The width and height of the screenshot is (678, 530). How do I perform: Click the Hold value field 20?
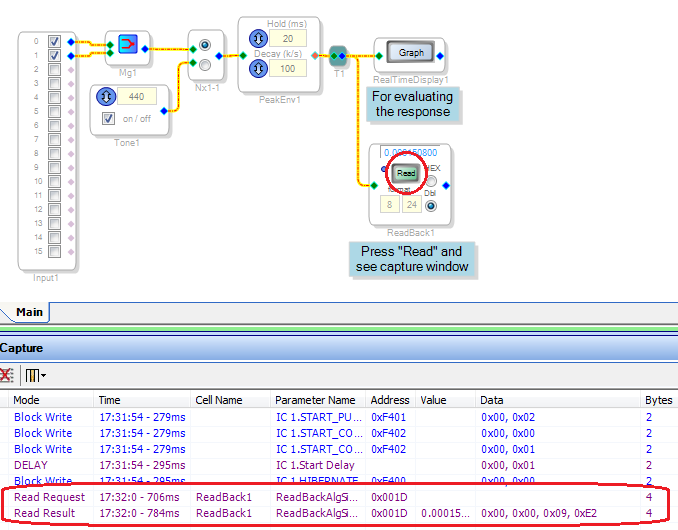(x=288, y=38)
